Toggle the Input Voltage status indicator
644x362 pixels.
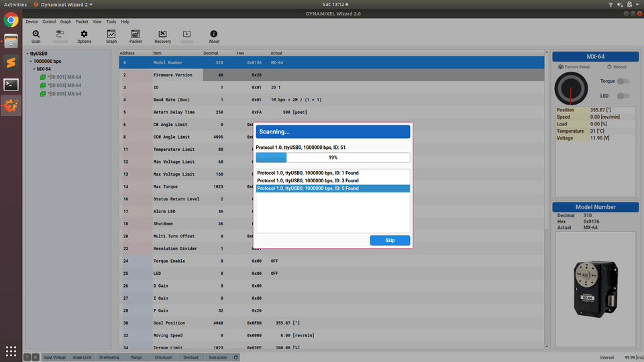point(54,357)
